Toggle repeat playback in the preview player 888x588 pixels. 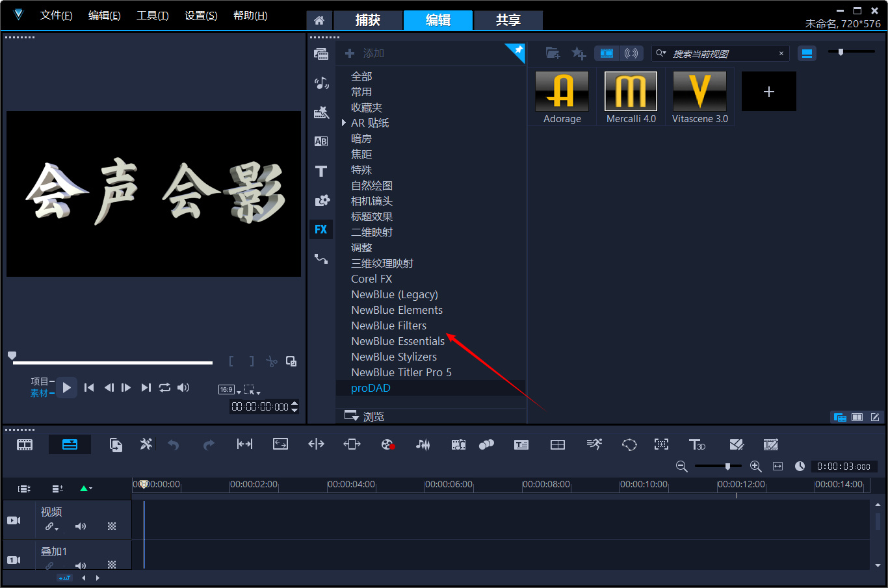click(x=164, y=388)
